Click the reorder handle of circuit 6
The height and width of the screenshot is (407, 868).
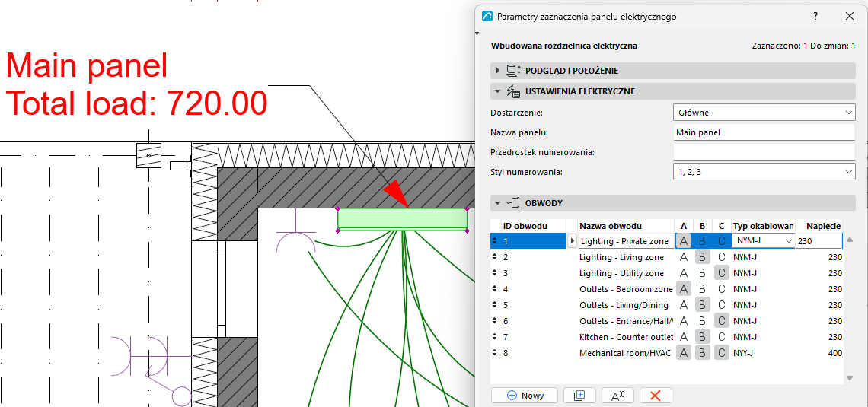(x=495, y=321)
